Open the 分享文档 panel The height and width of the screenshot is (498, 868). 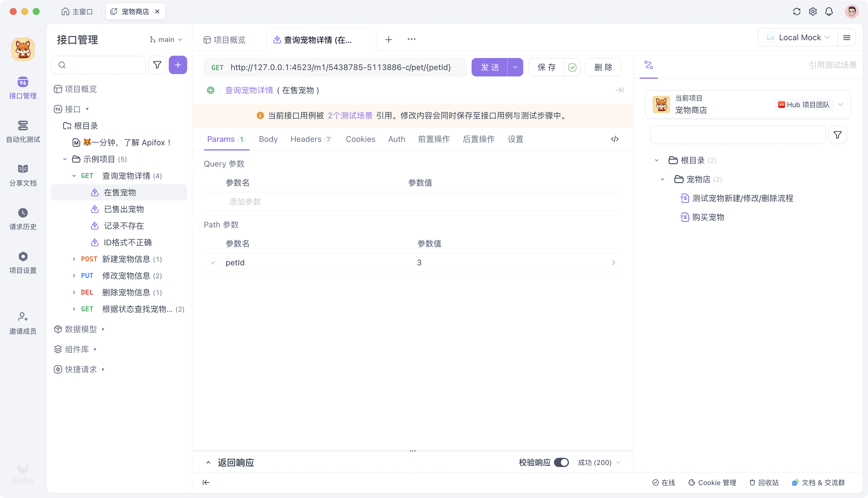point(23,174)
